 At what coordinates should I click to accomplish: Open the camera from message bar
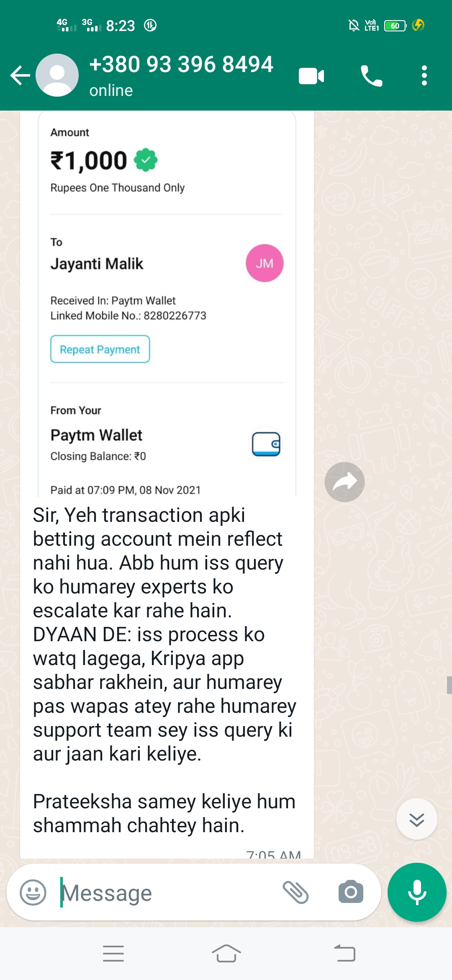351,892
